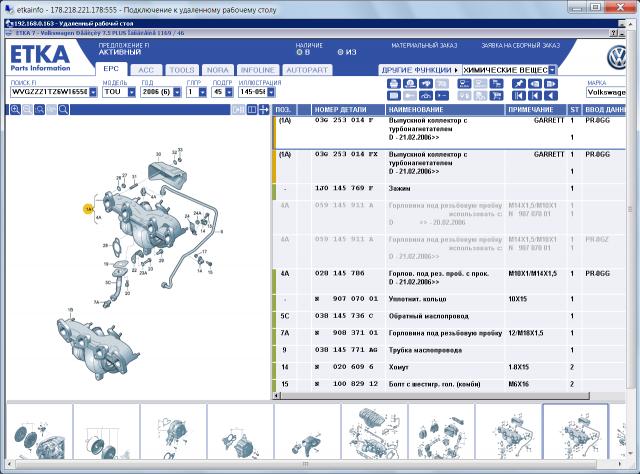Image resolution: width=640 pixels, height=474 pixels.
Task: Click the VW logo
Action: point(616,58)
